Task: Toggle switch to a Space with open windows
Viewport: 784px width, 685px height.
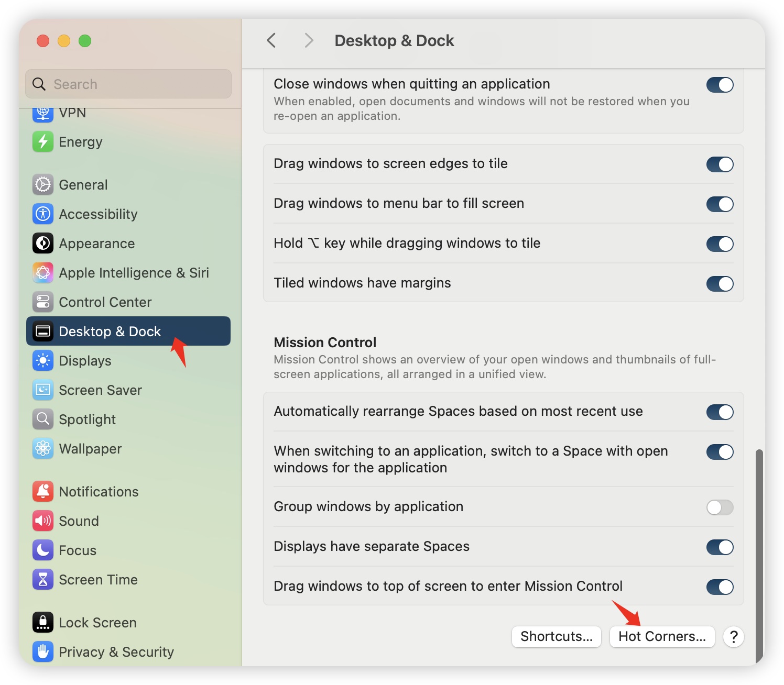Action: pos(720,452)
